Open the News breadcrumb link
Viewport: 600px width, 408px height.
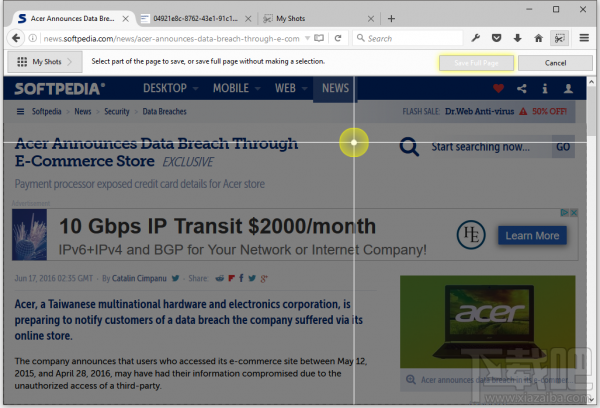click(x=83, y=111)
